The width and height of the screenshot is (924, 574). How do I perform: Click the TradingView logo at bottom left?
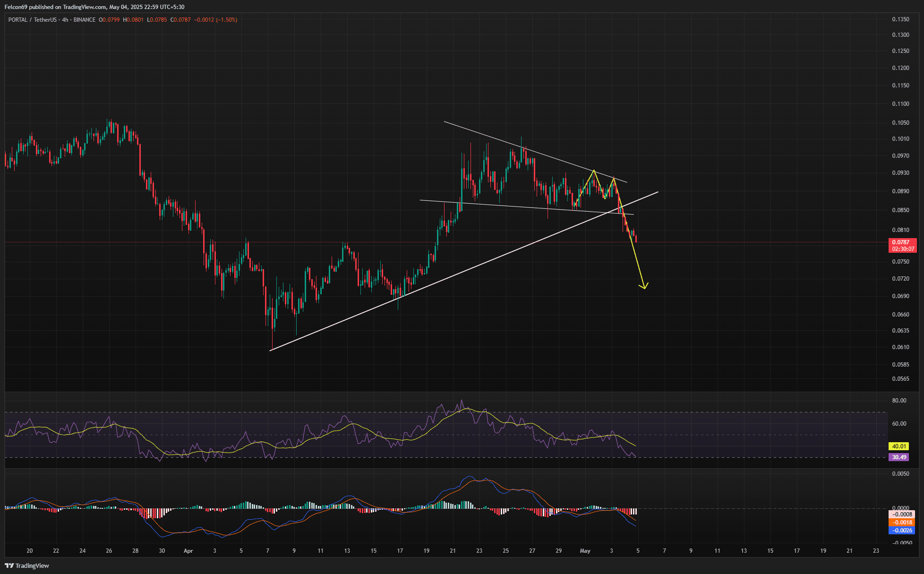pyautogui.click(x=27, y=565)
